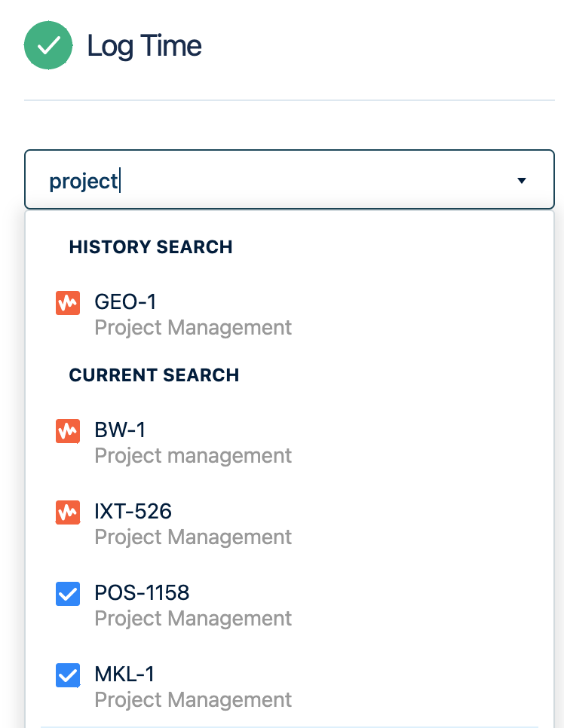This screenshot has height=728, width=564.
Task: Pick the IXT-526 issue key
Action: click(133, 512)
